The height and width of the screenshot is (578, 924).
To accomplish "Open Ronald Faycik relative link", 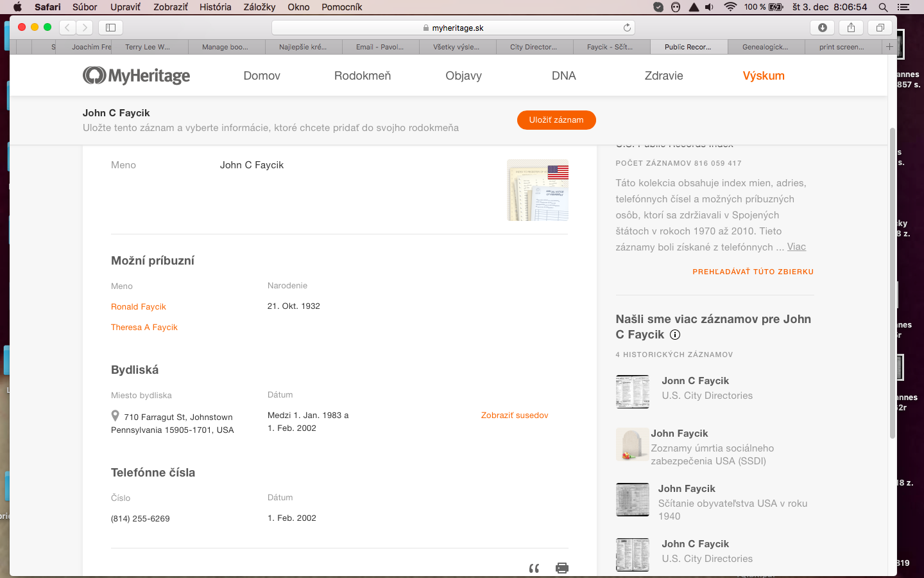I will point(139,307).
